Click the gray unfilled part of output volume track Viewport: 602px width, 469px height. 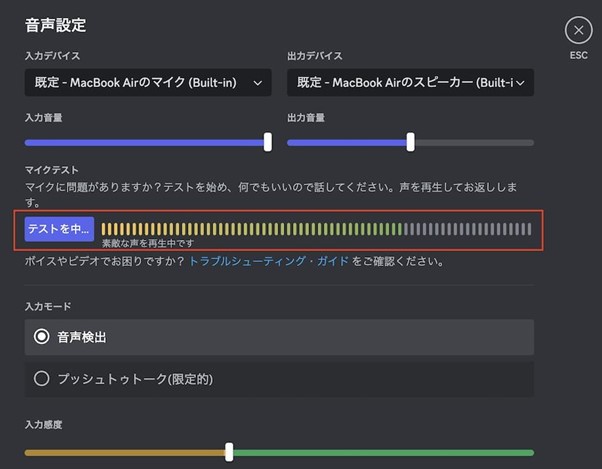[474, 143]
